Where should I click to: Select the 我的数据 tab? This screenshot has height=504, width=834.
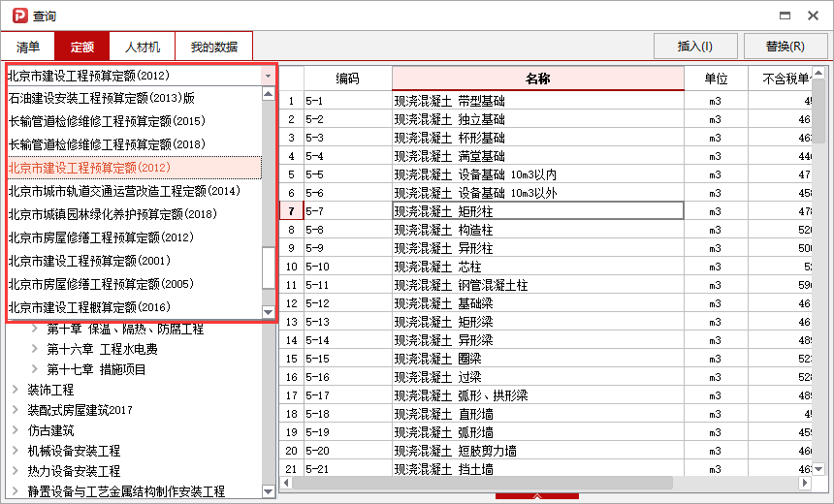(213, 47)
